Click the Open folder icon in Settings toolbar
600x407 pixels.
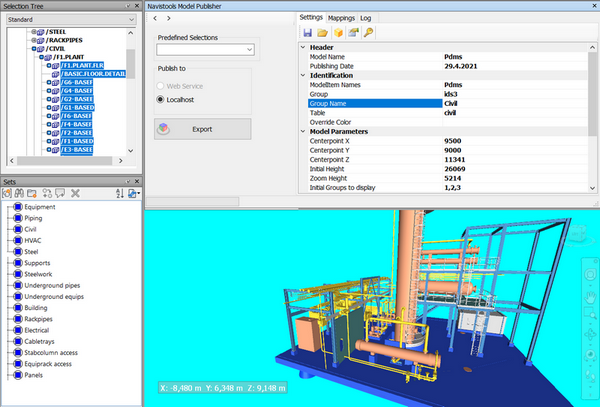(x=324, y=33)
